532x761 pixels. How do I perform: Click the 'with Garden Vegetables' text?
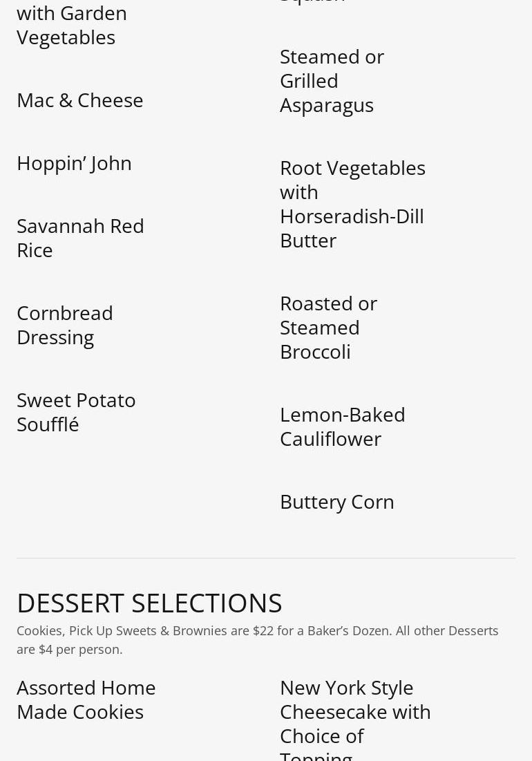(x=72, y=26)
